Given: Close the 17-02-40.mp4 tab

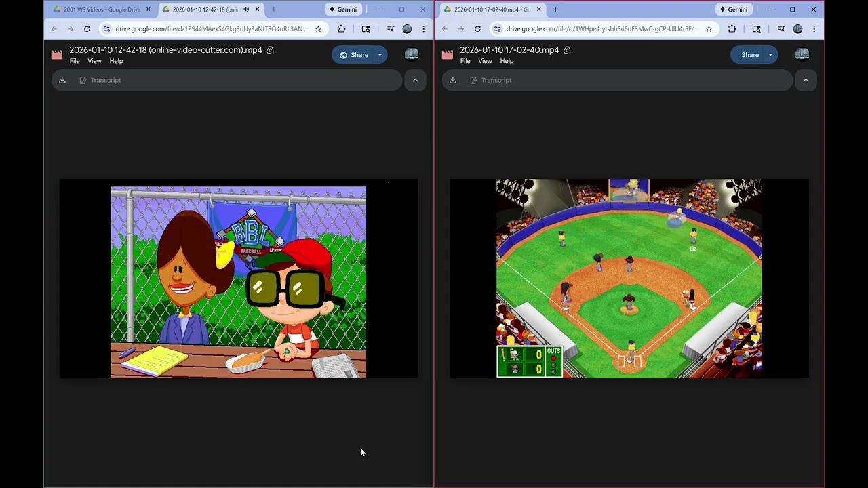Looking at the screenshot, I should pyautogui.click(x=539, y=9).
